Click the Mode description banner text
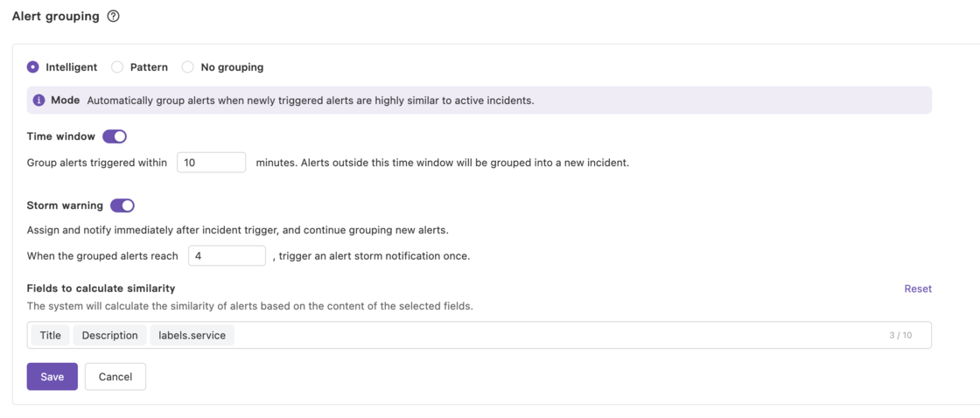The height and width of the screenshot is (418, 980). tap(311, 101)
